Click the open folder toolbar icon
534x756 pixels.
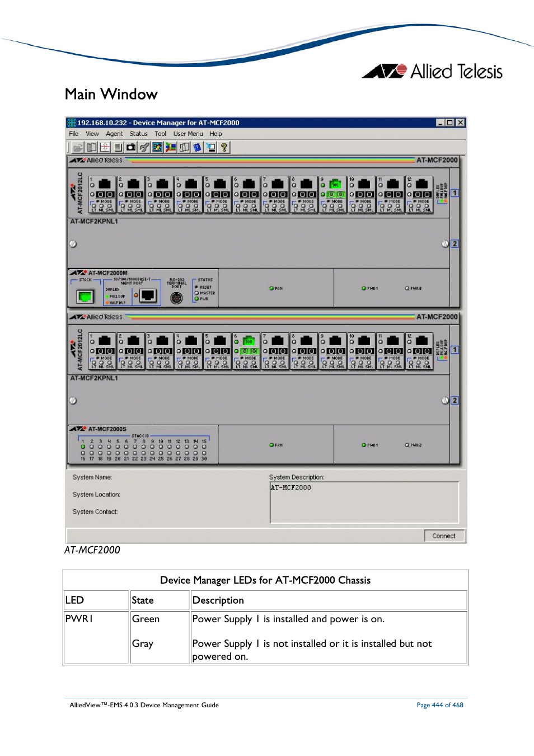[x=78, y=147]
